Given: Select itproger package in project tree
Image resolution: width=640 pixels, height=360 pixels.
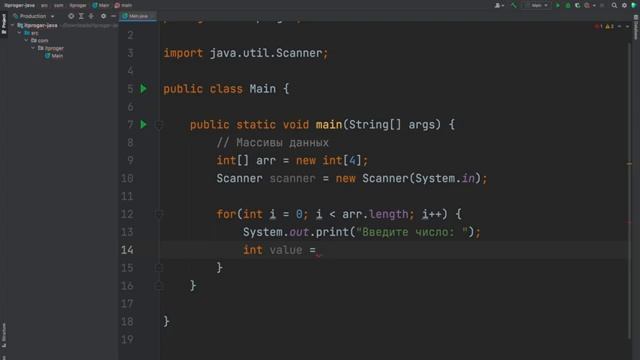Looking at the screenshot, I should (x=51, y=48).
